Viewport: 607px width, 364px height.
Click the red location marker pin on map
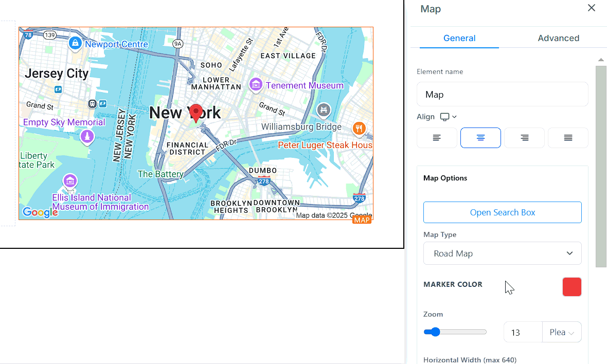(x=196, y=113)
